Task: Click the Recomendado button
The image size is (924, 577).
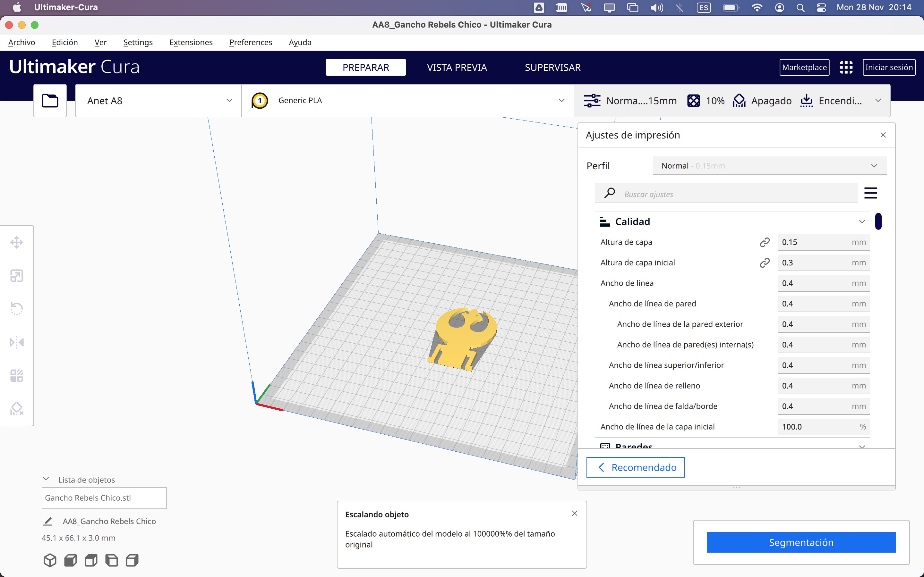Action: coord(635,467)
